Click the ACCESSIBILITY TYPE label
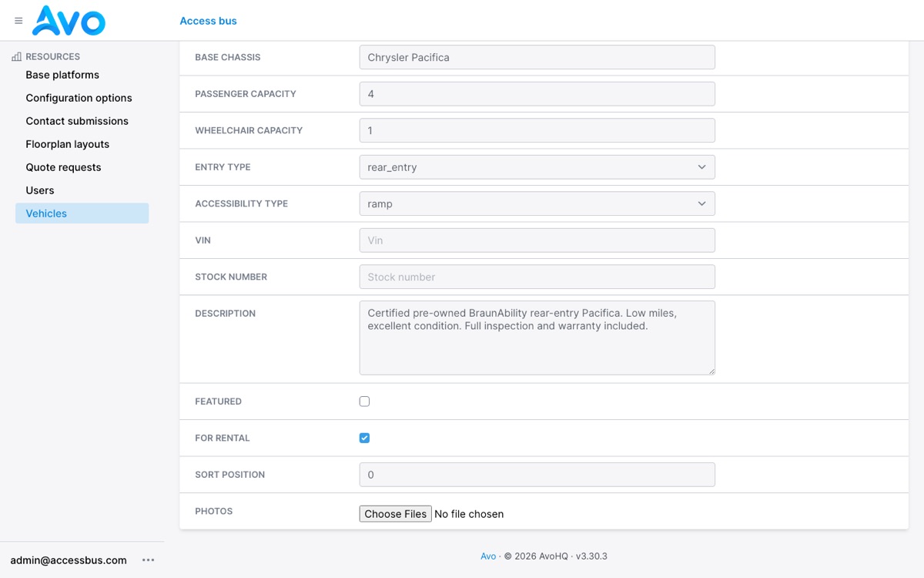 (241, 203)
